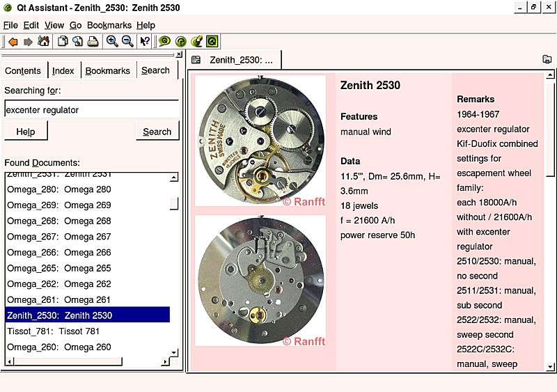Activate the What's This help cursor icon
557x392 pixels.
(145, 42)
